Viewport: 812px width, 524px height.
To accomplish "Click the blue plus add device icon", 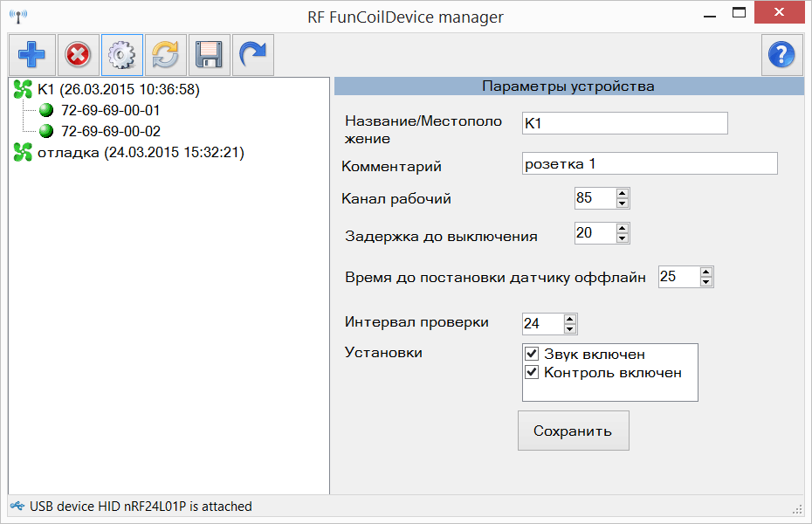I will pyautogui.click(x=32, y=55).
